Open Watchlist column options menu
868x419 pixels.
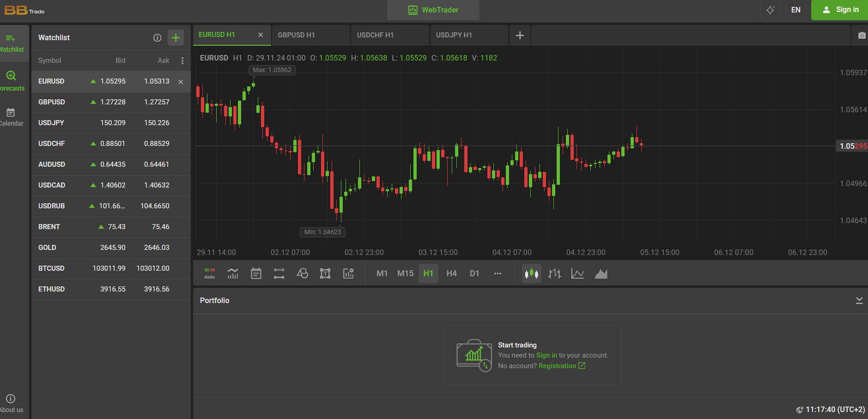pos(182,61)
